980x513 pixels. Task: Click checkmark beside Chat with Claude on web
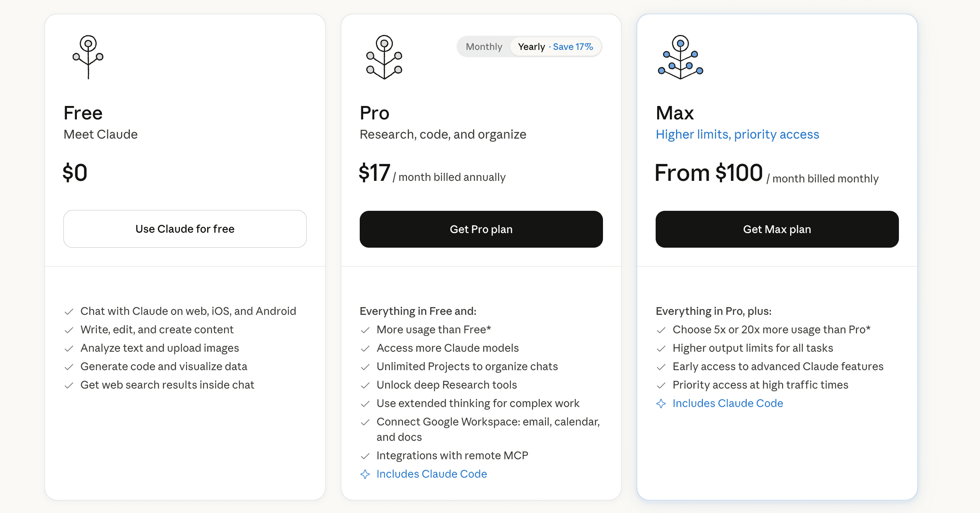coord(70,311)
